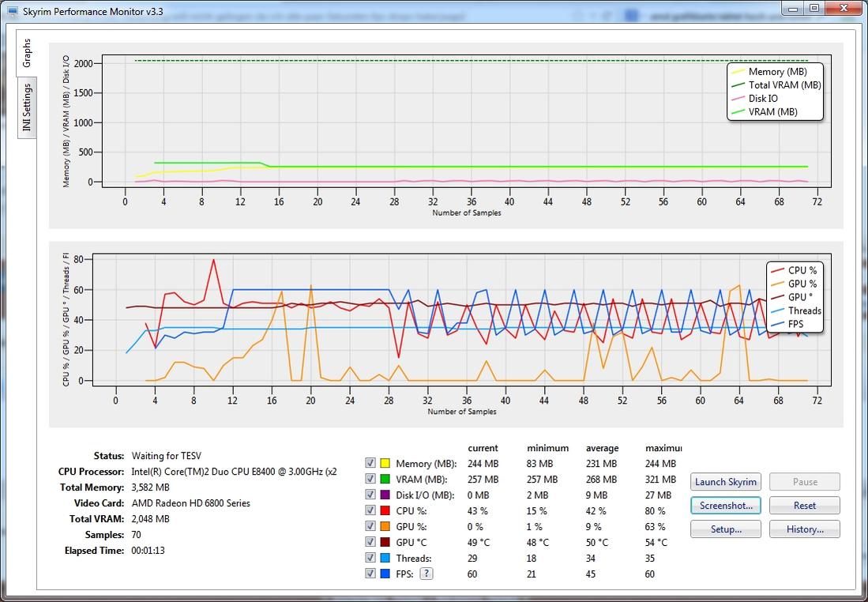Toggle the Threads checkbox
The image size is (868, 602).
coord(370,558)
